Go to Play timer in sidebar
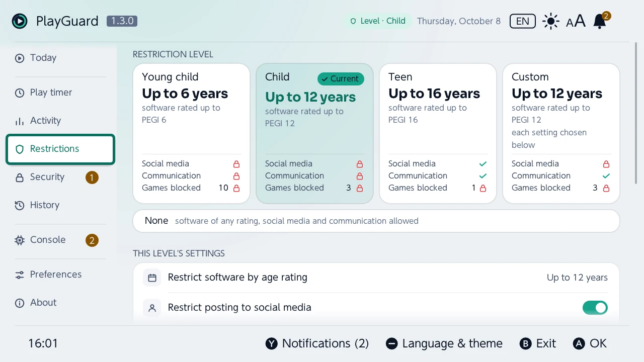Screen dimensions: 644x362 60,93
